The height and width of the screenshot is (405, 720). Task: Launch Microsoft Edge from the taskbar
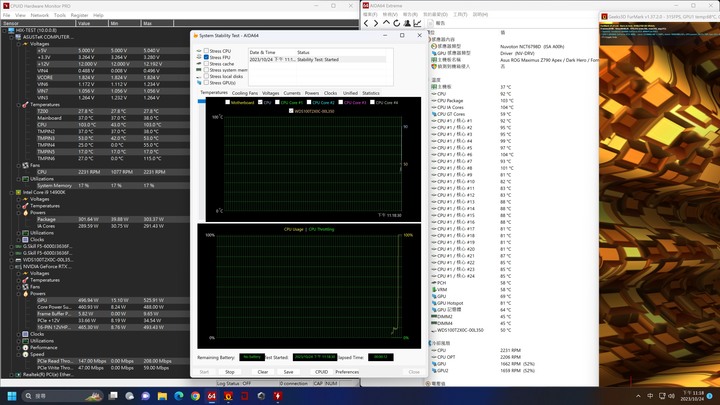179,396
